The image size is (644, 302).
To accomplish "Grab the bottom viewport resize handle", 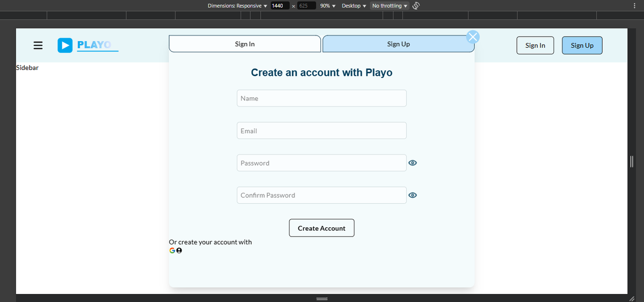I will 321,298.
